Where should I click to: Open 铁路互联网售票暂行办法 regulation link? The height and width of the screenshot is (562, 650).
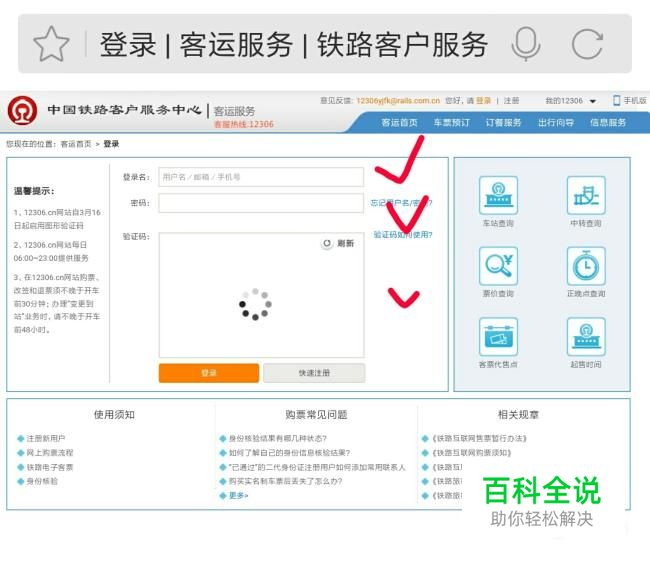pyautogui.click(x=479, y=438)
